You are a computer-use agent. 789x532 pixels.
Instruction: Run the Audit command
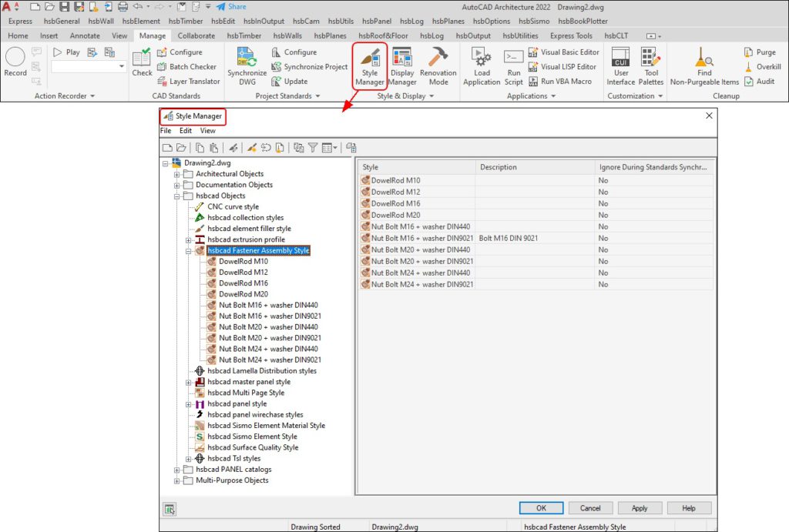759,81
